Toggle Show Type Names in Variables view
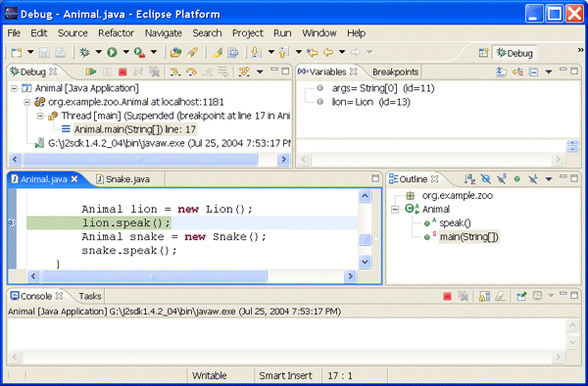This screenshot has width=588, height=386. (x=502, y=72)
